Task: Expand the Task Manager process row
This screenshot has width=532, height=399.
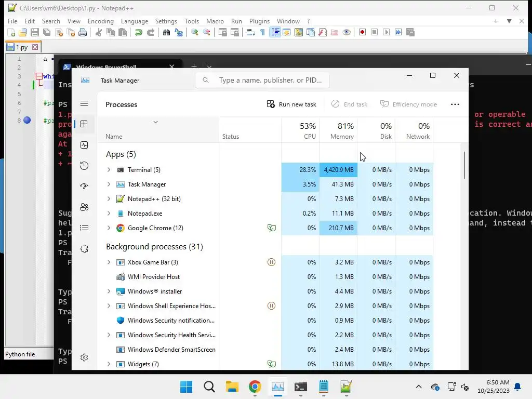Action: pos(109,184)
